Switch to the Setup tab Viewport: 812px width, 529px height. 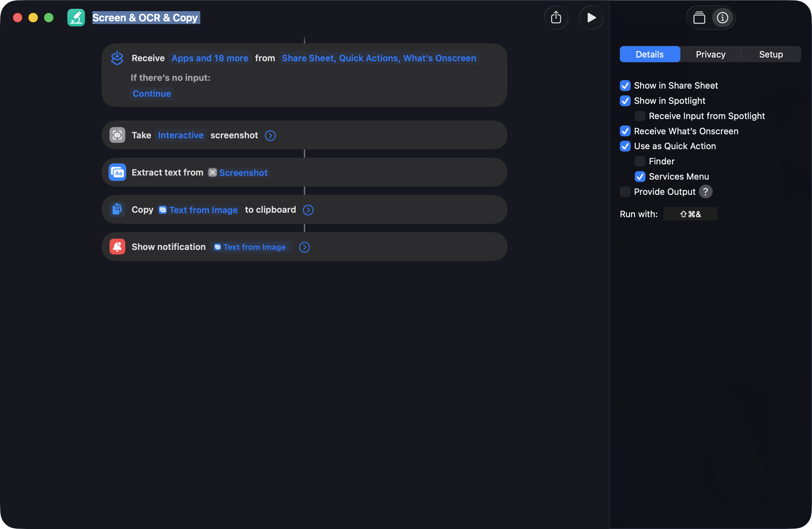tap(771, 54)
